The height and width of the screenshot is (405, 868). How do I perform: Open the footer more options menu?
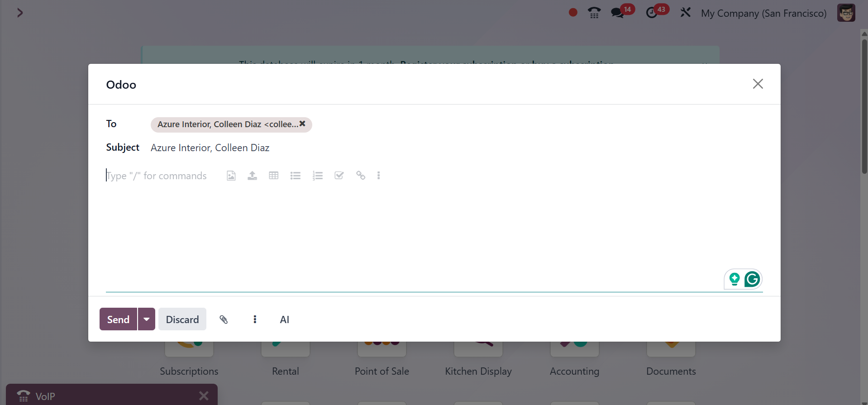(255, 319)
